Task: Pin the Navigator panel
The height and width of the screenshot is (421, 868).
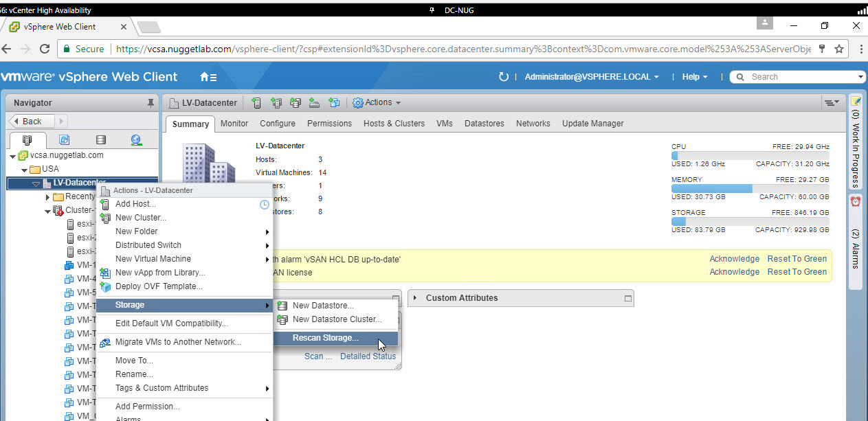Action: pos(151,103)
